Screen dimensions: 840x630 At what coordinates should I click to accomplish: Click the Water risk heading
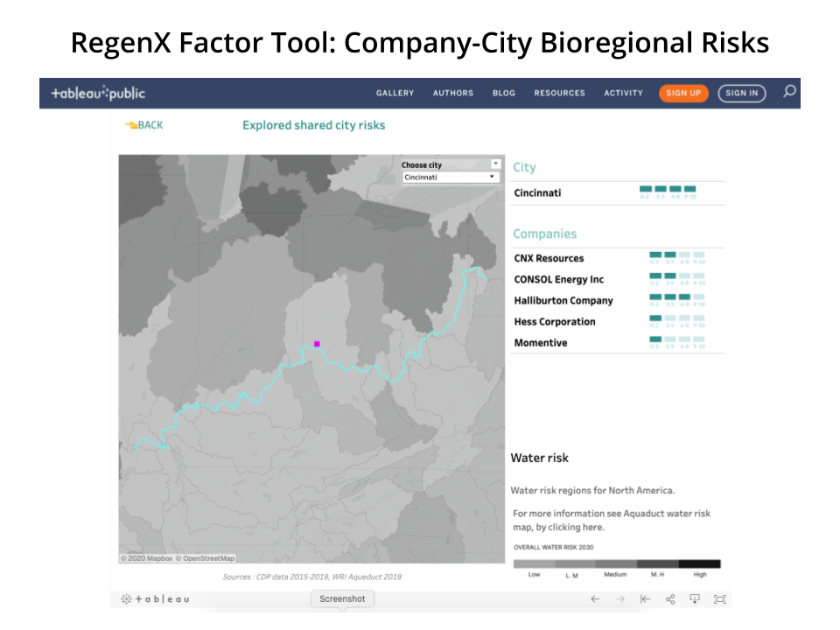[540, 458]
